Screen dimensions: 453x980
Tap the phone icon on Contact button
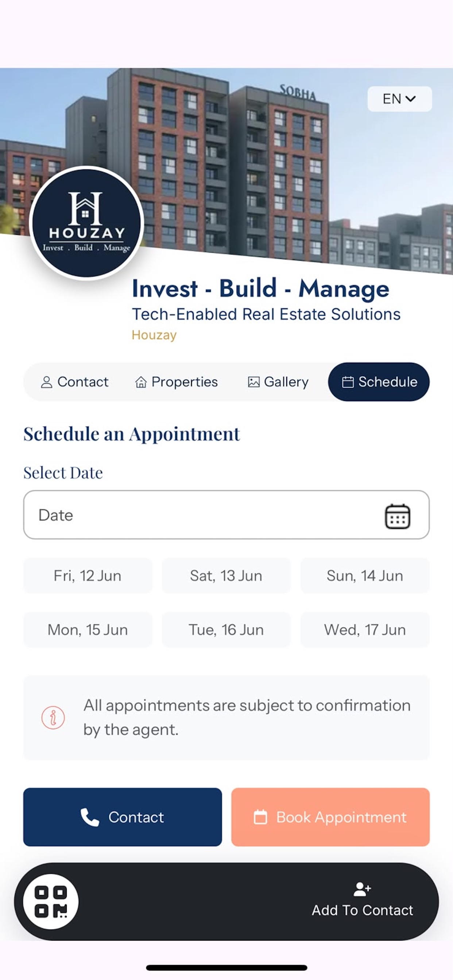(90, 817)
